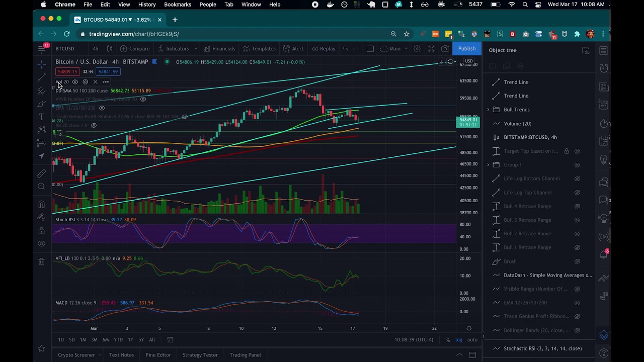Open the economic calendar panel
Viewport: 644px width, 362px height.
604,142
